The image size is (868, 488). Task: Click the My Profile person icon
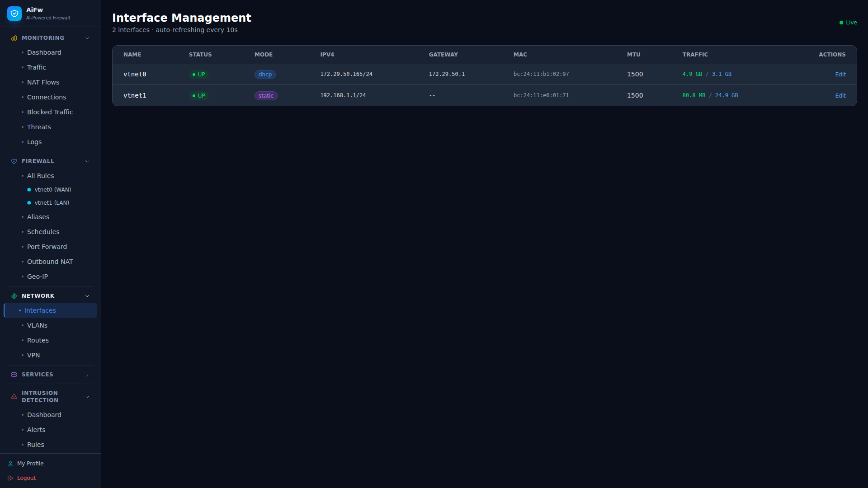click(x=10, y=464)
